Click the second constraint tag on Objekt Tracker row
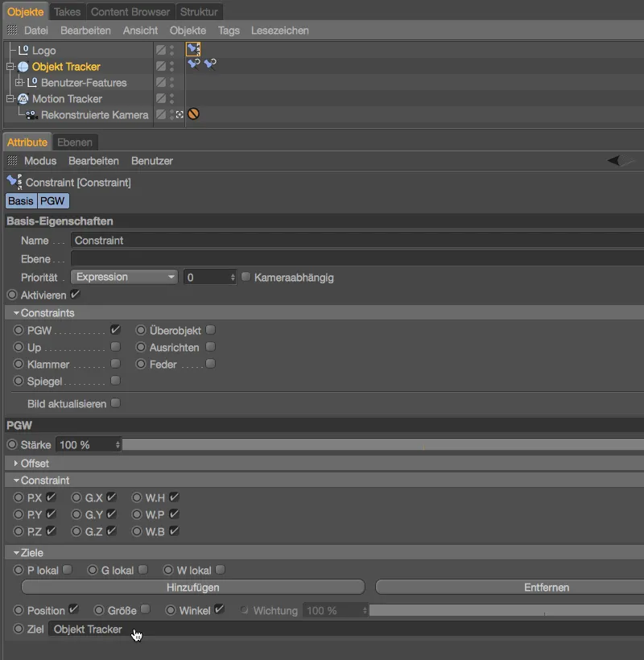 210,64
